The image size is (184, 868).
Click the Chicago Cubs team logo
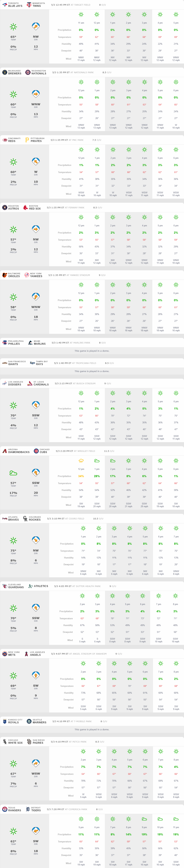pyautogui.click(x=36, y=451)
